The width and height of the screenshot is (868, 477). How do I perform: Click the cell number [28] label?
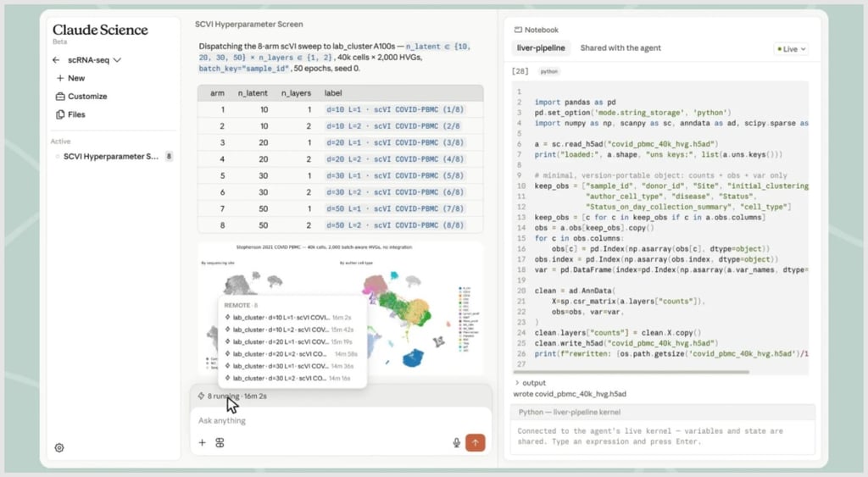click(520, 71)
